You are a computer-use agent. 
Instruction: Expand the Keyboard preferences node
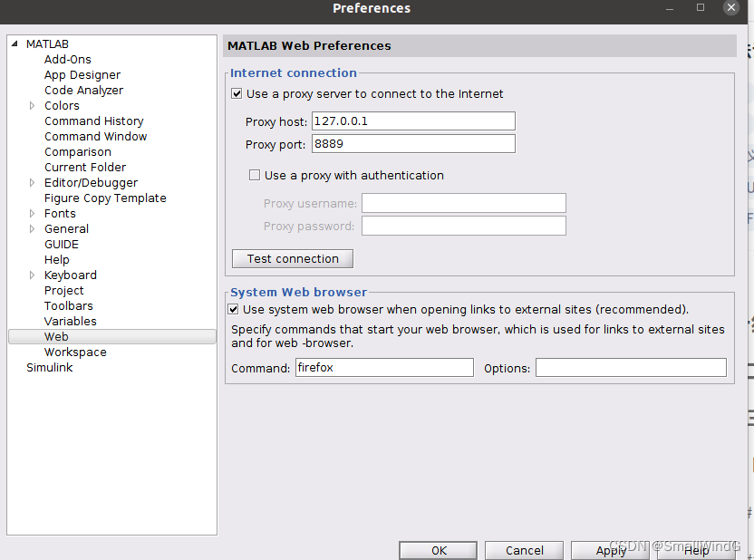(33, 275)
